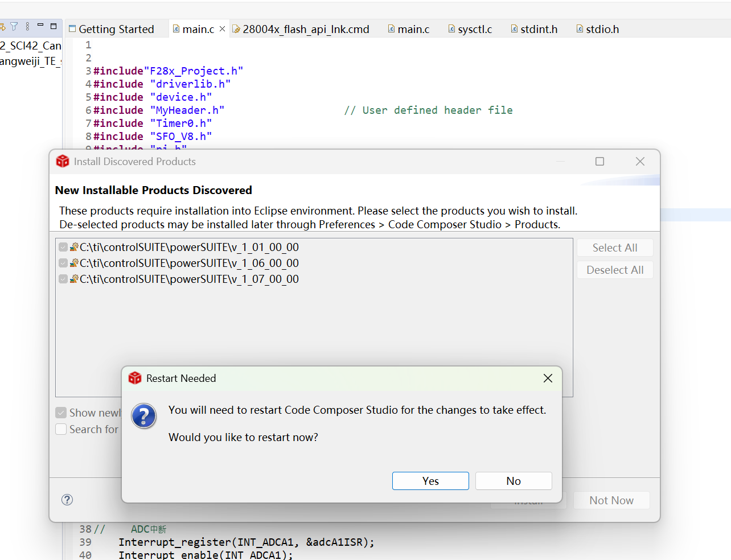Switch to the second main.c tab

click(409, 29)
